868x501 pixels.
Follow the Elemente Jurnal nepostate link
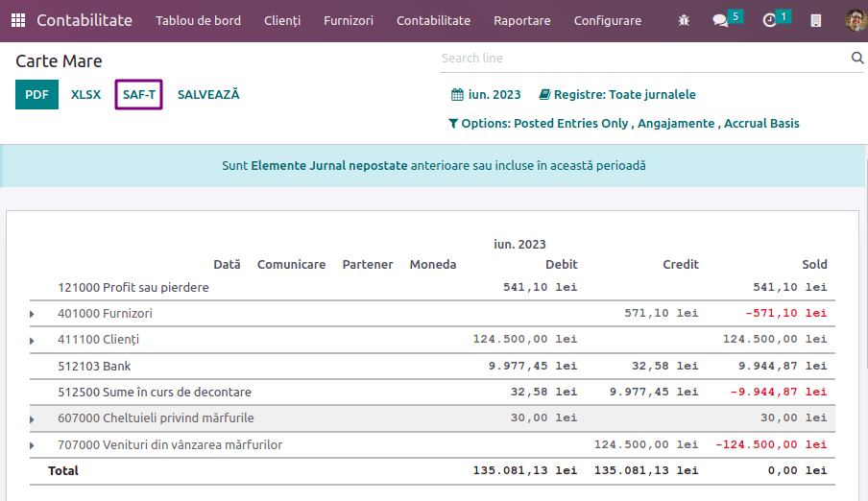tap(328, 166)
